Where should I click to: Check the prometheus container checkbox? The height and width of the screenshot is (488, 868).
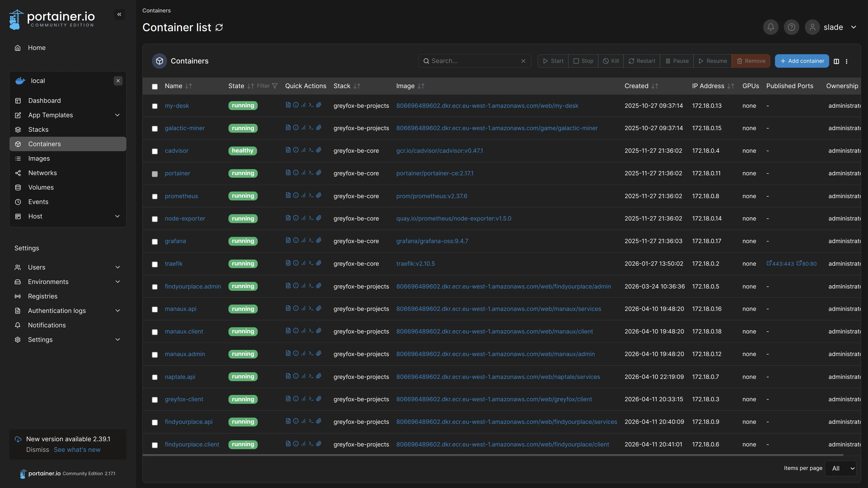pos(155,196)
